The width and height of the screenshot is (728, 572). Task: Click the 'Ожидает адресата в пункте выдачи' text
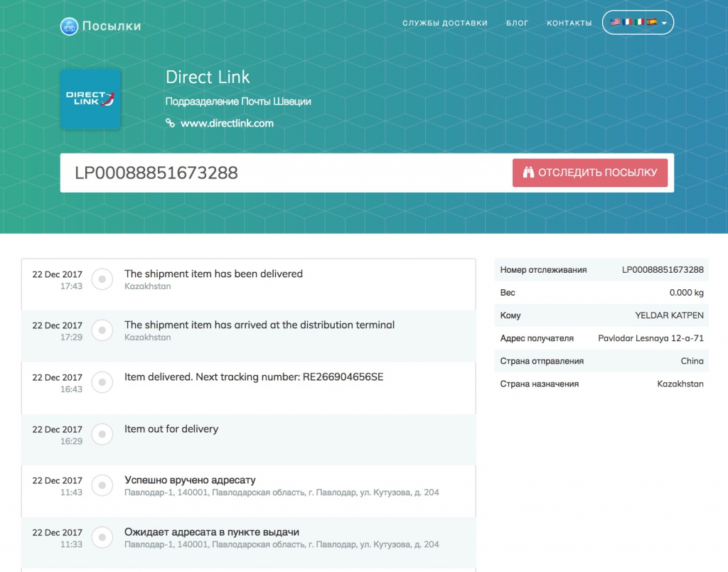[x=212, y=532]
